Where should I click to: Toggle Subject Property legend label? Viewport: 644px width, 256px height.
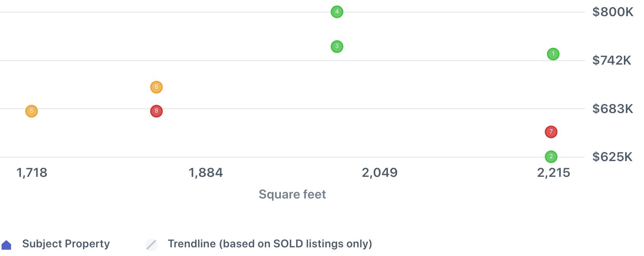(x=66, y=244)
